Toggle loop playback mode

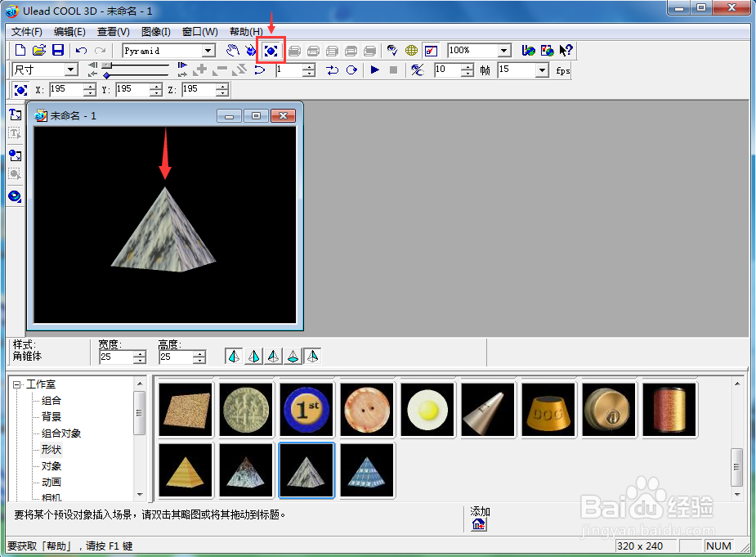point(351,70)
